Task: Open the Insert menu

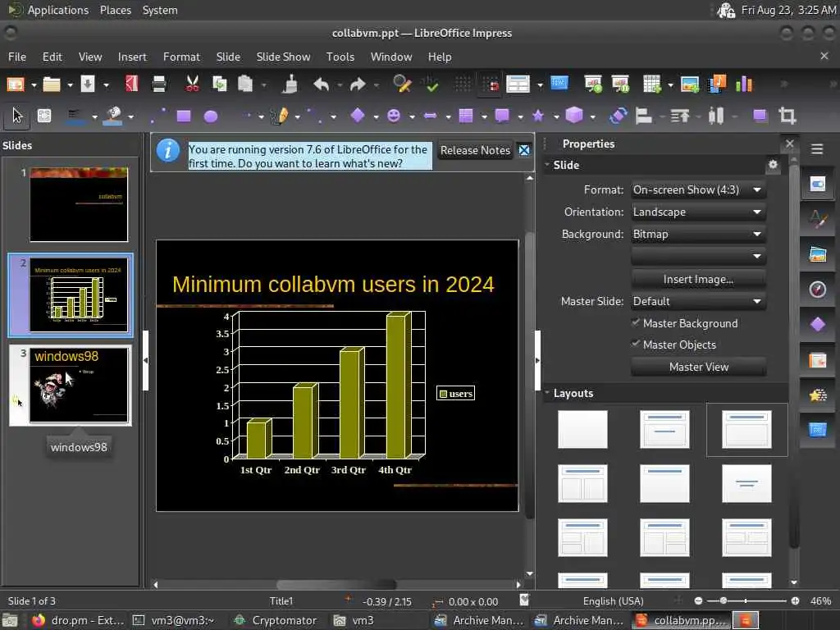Action: [132, 57]
